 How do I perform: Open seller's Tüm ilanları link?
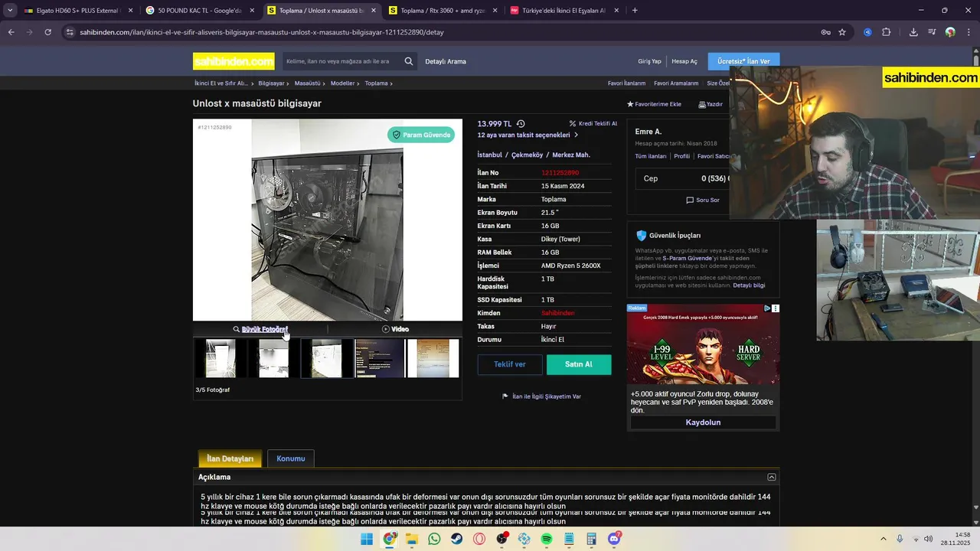tap(651, 156)
